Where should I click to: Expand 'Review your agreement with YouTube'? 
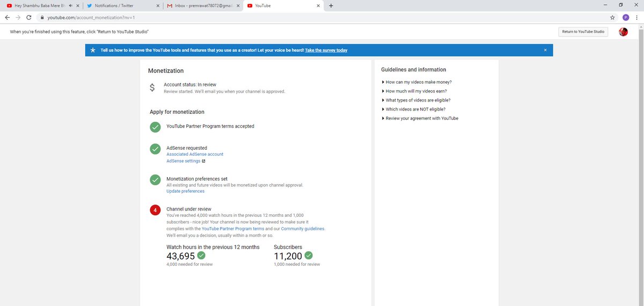click(x=420, y=118)
